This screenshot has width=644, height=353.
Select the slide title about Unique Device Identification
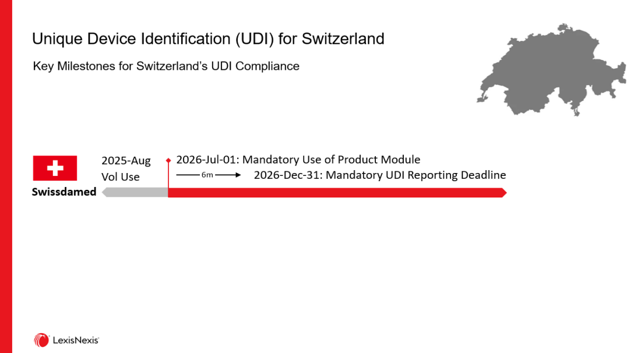click(208, 39)
